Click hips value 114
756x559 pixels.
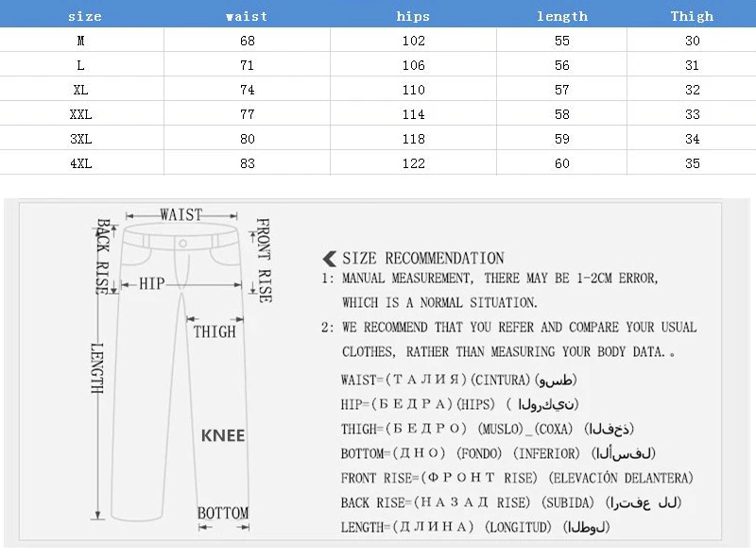(414, 114)
